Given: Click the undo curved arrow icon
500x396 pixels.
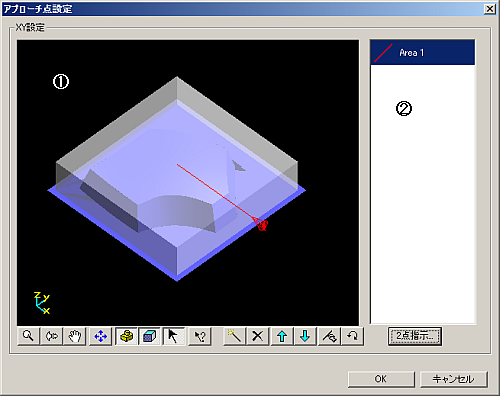Looking at the screenshot, I should point(352,336).
